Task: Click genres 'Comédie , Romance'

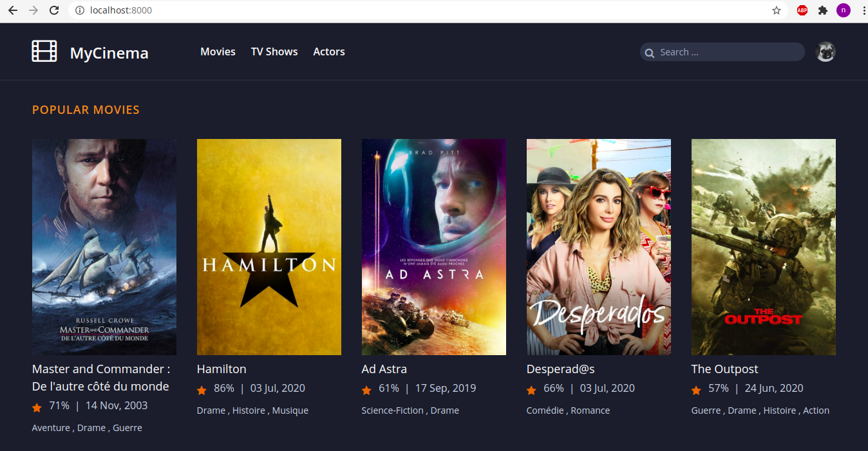Action: click(x=568, y=410)
